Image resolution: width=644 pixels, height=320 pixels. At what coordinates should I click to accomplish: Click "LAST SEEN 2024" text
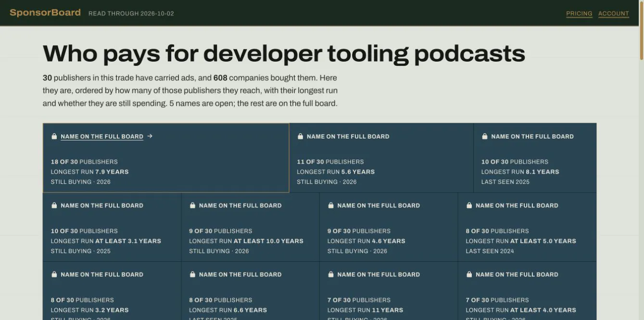click(490, 251)
